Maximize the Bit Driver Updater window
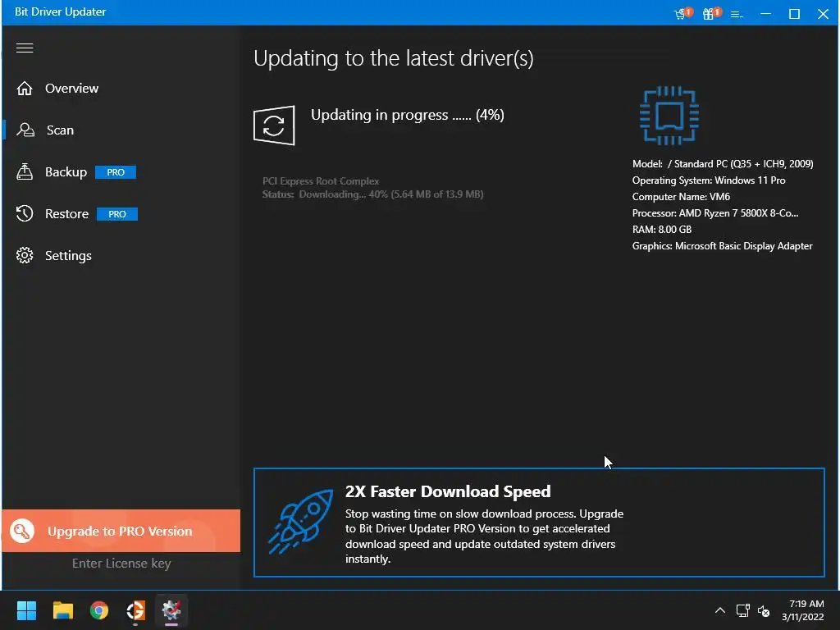 point(794,14)
